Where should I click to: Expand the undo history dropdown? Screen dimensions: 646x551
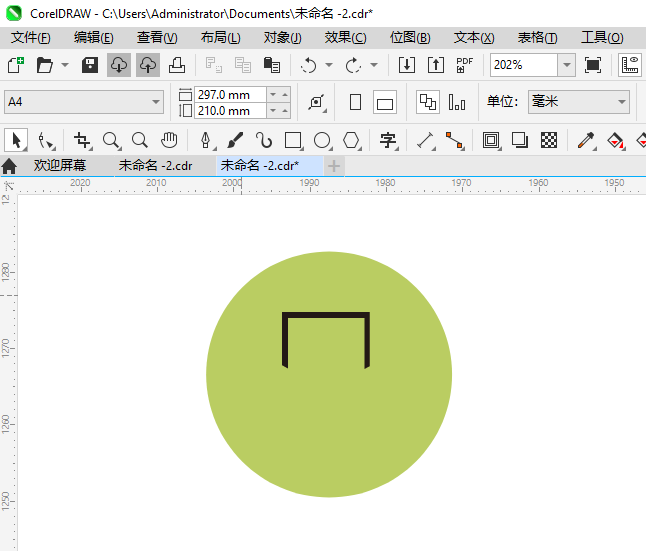[329, 65]
